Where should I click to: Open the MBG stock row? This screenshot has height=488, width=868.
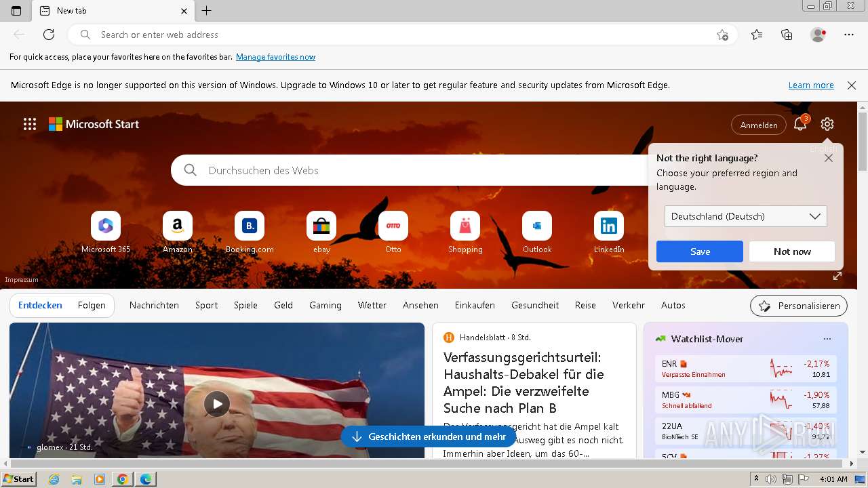click(x=746, y=400)
